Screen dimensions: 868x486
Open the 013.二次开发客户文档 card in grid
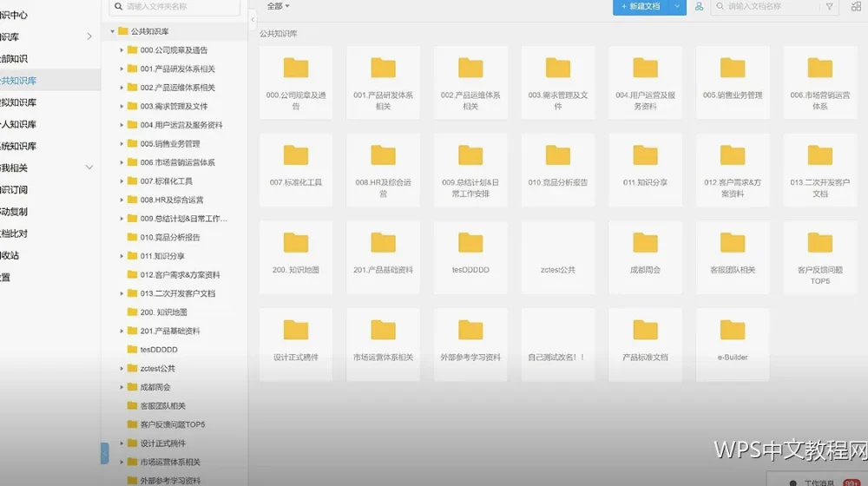(820, 170)
